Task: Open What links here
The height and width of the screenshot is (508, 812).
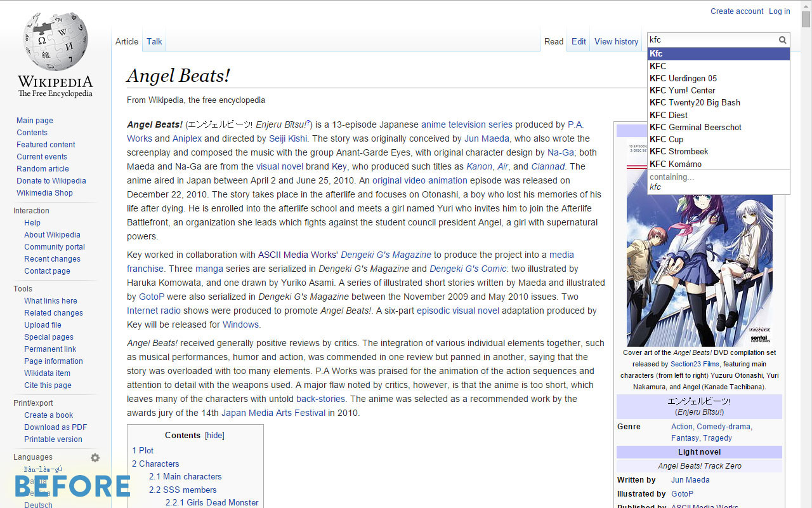Action: tap(51, 301)
